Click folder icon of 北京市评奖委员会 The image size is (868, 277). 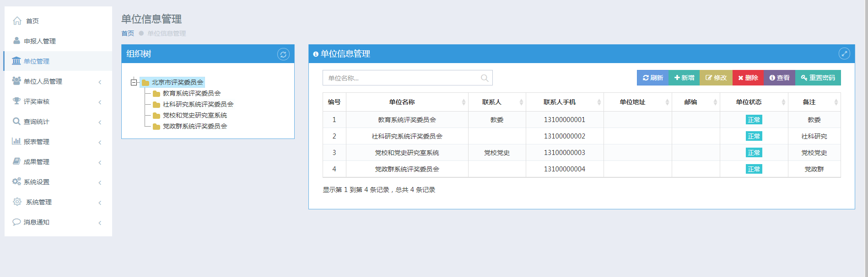click(x=146, y=83)
